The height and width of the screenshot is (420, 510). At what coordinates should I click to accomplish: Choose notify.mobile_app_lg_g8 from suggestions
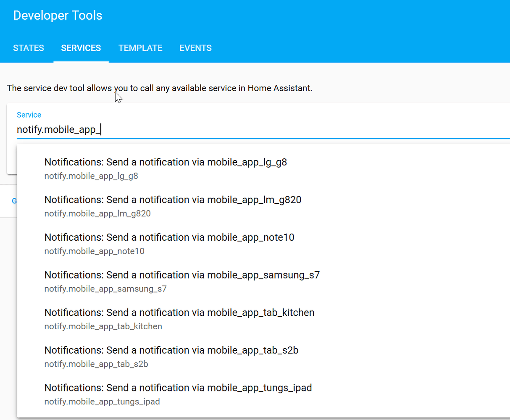(263, 168)
